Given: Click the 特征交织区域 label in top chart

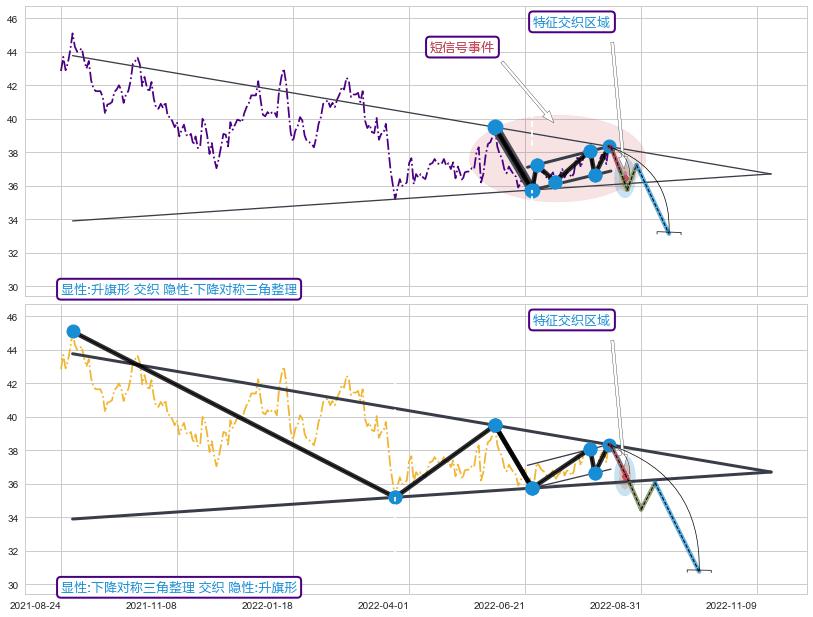Looking at the screenshot, I should coord(571,22).
